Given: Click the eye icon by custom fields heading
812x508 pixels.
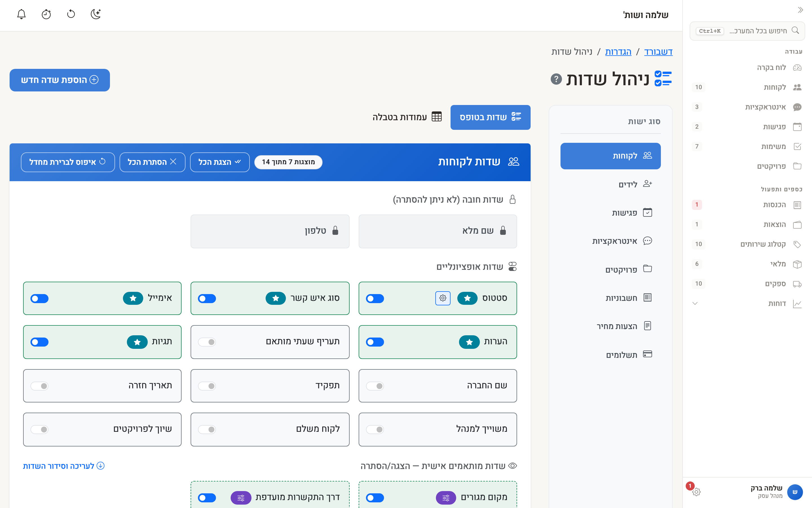Looking at the screenshot, I should click(x=512, y=466).
